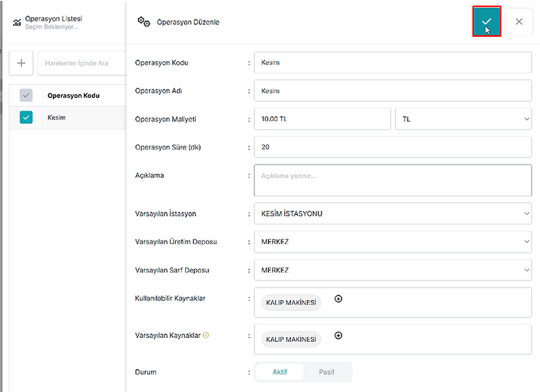Set Durum to Aktif
The width and height of the screenshot is (540, 392).
pyautogui.click(x=280, y=372)
